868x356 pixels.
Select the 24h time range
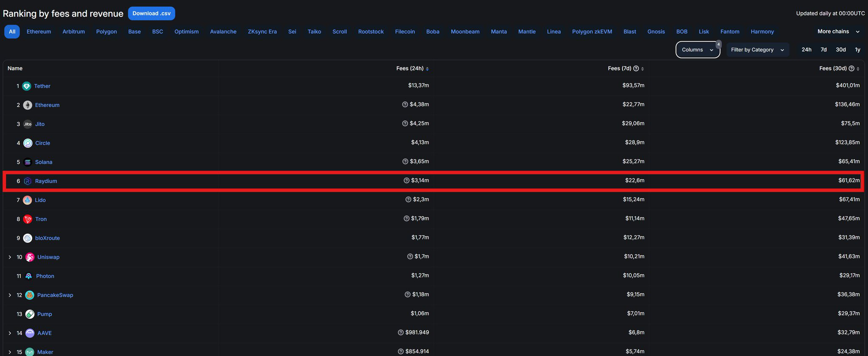(x=807, y=50)
